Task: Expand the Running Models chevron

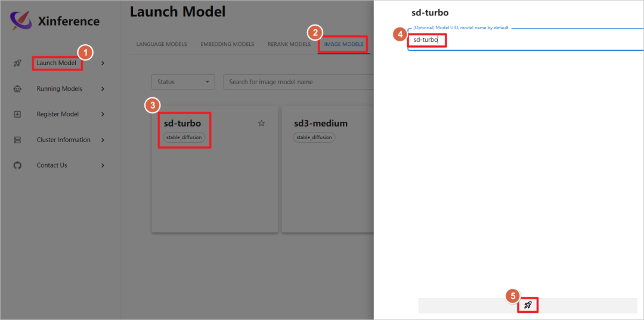Action: pos(103,89)
